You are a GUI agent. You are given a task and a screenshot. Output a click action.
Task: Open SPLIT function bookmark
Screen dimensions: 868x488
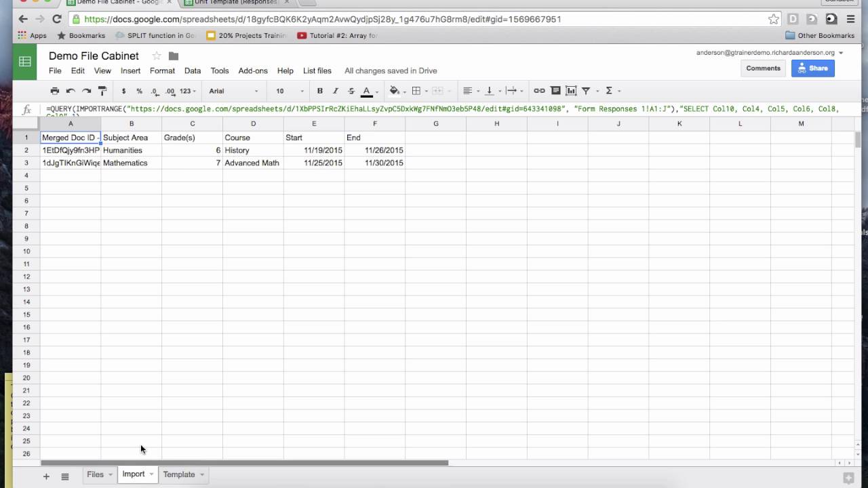[x=155, y=35]
